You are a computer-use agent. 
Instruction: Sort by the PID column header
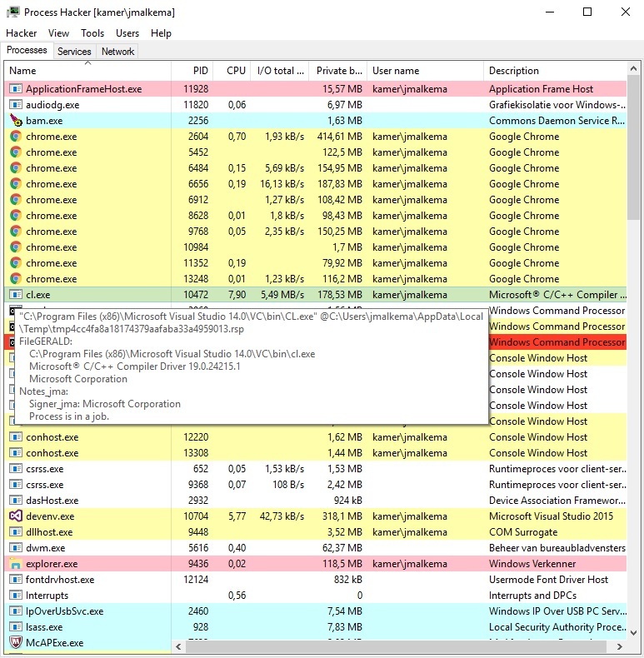coord(192,71)
